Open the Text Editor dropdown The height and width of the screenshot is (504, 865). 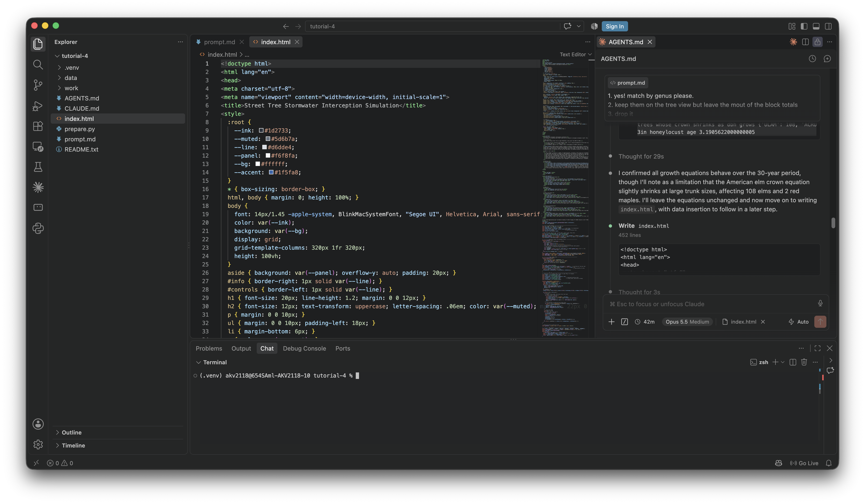576,54
